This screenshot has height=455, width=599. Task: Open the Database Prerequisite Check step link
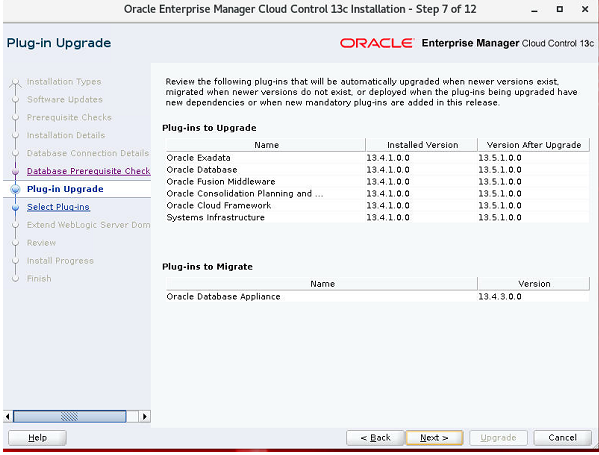point(89,171)
